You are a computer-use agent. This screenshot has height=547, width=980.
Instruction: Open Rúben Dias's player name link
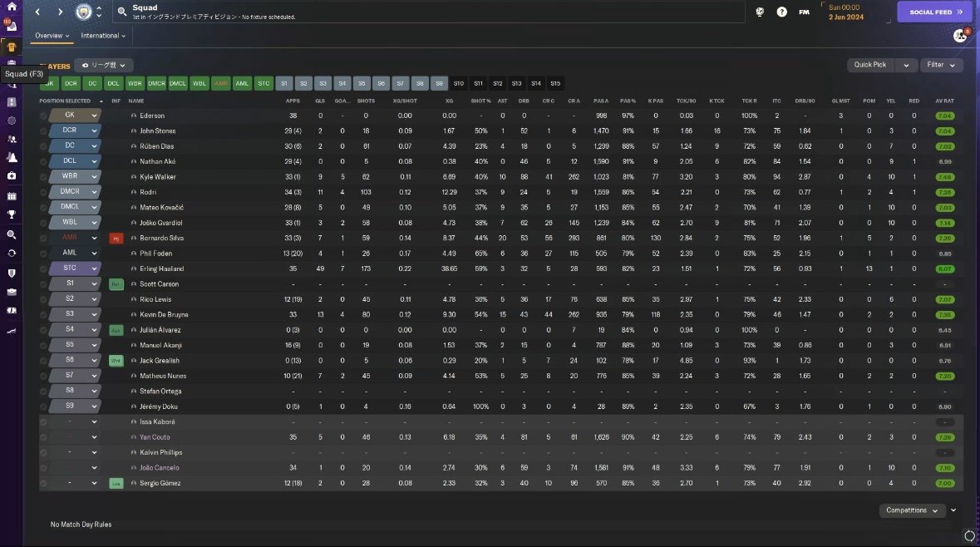pyautogui.click(x=157, y=146)
